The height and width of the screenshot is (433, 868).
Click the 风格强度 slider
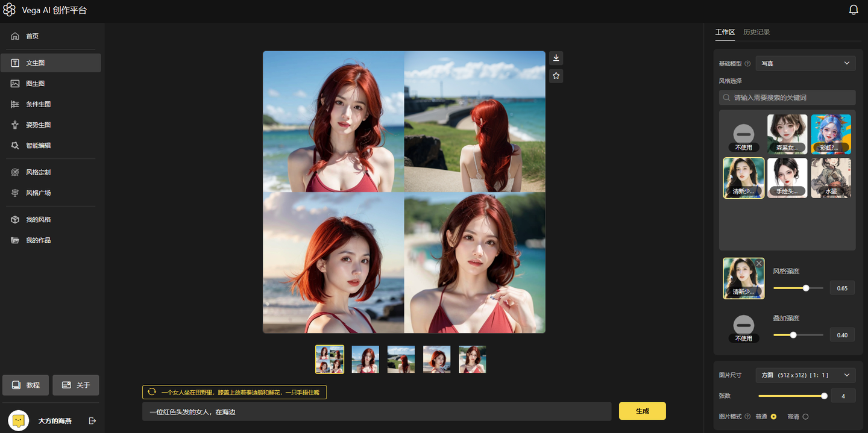click(798, 288)
